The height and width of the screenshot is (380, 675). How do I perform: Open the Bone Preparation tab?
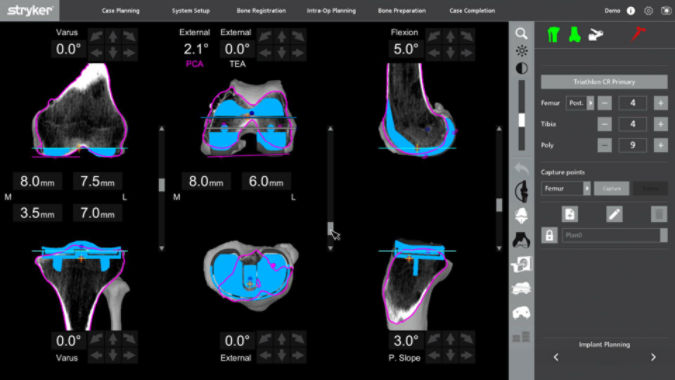tap(402, 11)
